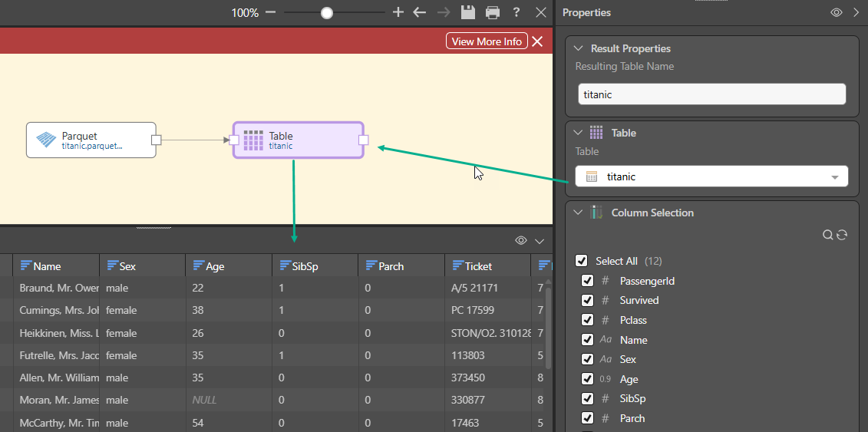Click the Sex column header
This screenshot has width=868, height=432.
[143, 266]
